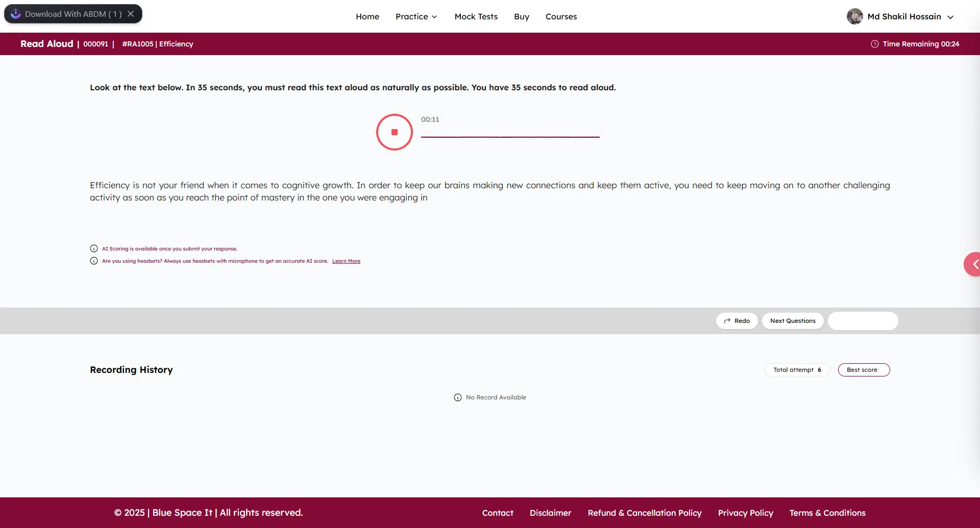Open the Courses menu item
The width and height of the screenshot is (980, 528).
561,16
